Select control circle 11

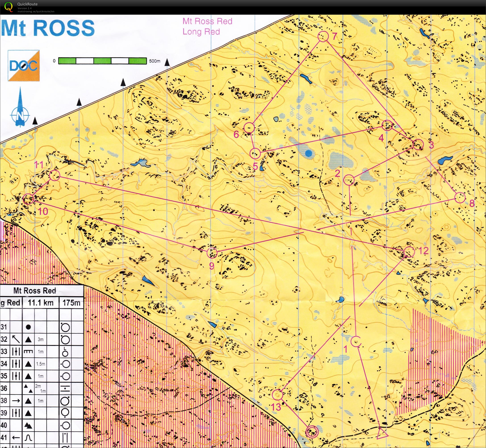pos(55,175)
